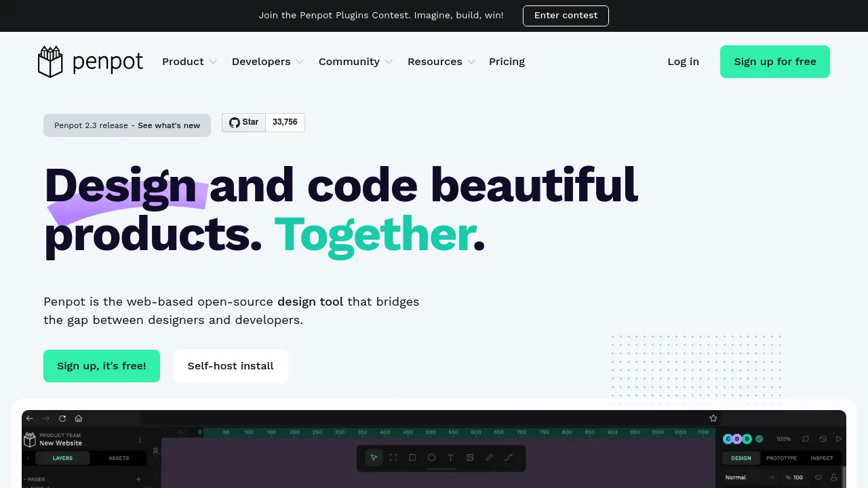Screen dimensions: 868x488
Task: Click the back arrow in the mockup browser
Action: coord(30,418)
